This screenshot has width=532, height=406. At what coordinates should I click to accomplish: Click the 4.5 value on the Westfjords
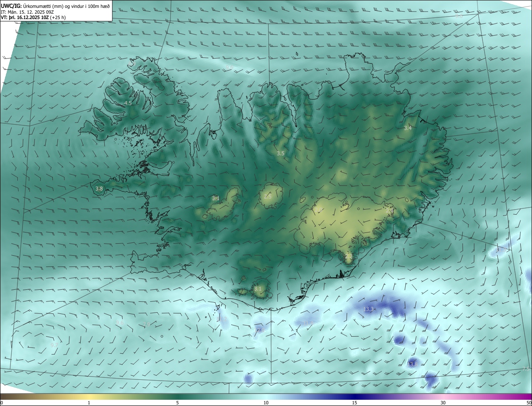point(128,103)
